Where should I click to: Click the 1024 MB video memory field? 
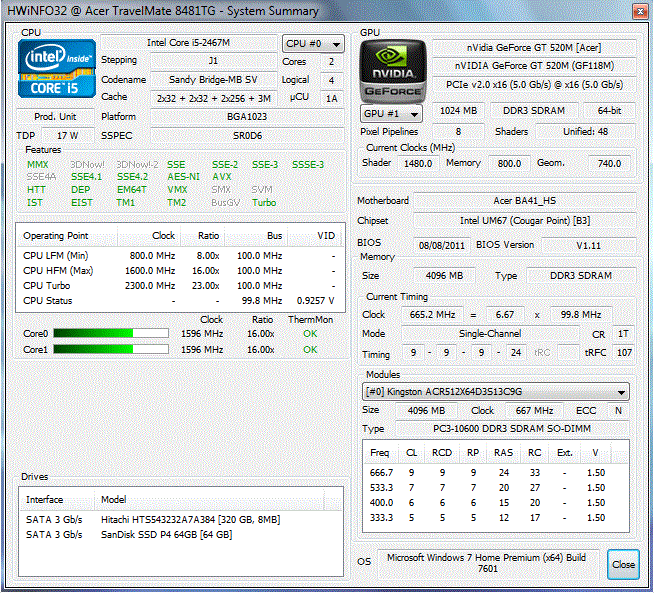click(458, 111)
